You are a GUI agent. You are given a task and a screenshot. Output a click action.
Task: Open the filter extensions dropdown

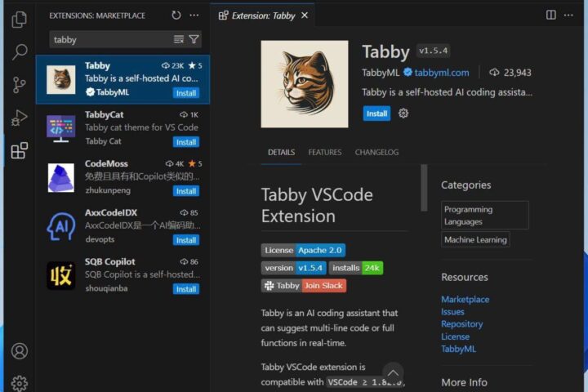pos(194,39)
